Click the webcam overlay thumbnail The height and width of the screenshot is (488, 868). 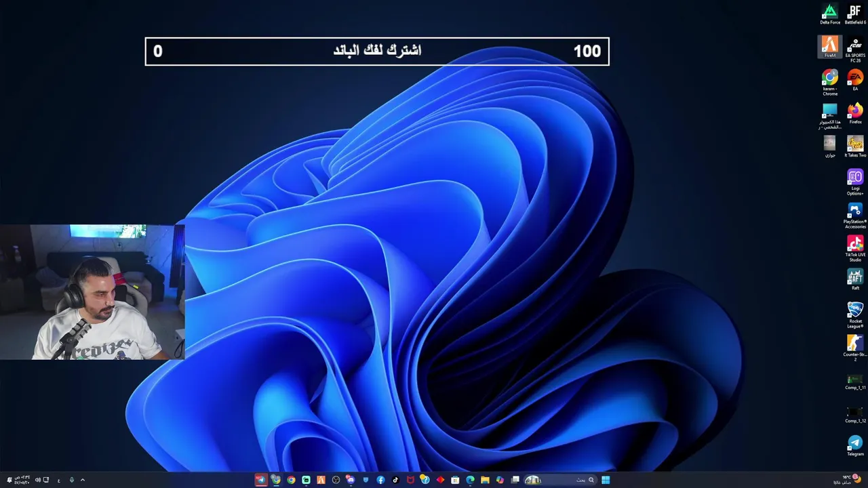pos(92,292)
